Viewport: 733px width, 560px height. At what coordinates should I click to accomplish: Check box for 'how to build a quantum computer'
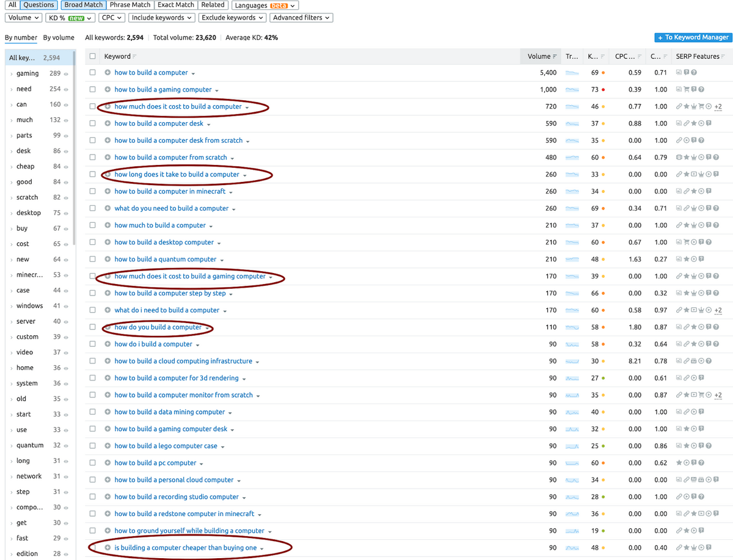pyautogui.click(x=93, y=260)
